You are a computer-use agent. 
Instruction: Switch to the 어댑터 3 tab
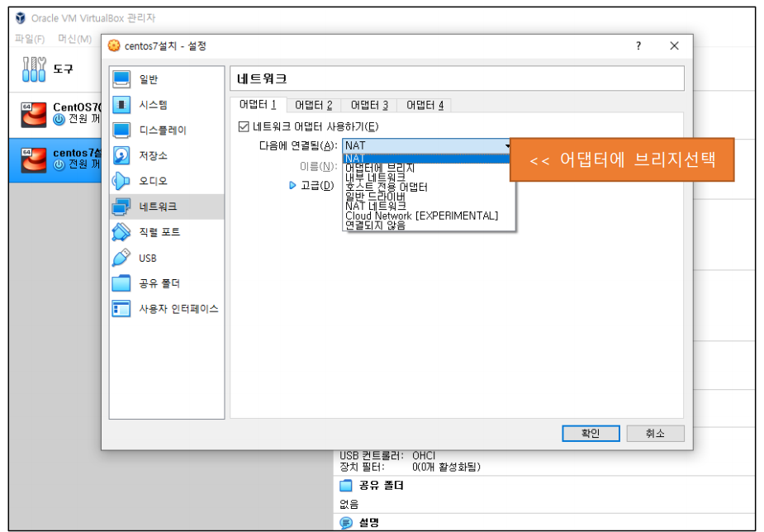coord(369,105)
